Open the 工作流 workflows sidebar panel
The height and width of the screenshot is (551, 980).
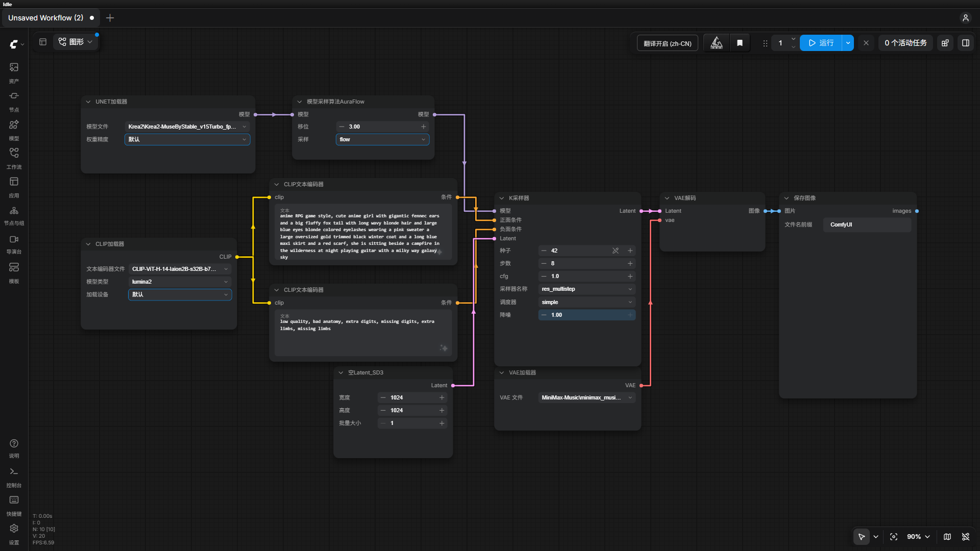(x=14, y=158)
